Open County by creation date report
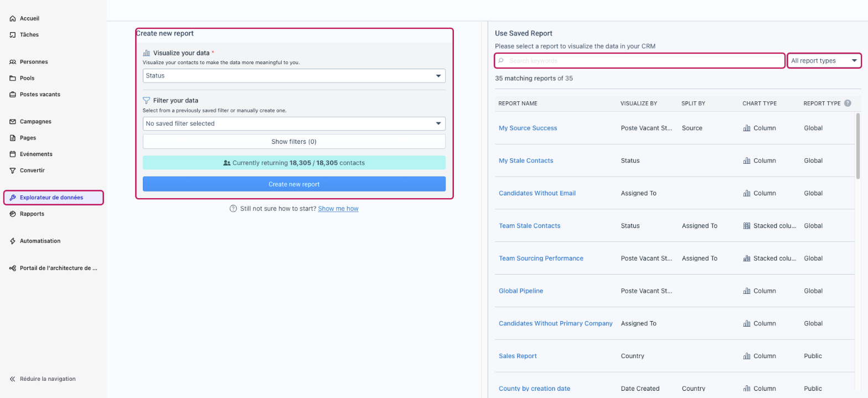 pyautogui.click(x=534, y=389)
